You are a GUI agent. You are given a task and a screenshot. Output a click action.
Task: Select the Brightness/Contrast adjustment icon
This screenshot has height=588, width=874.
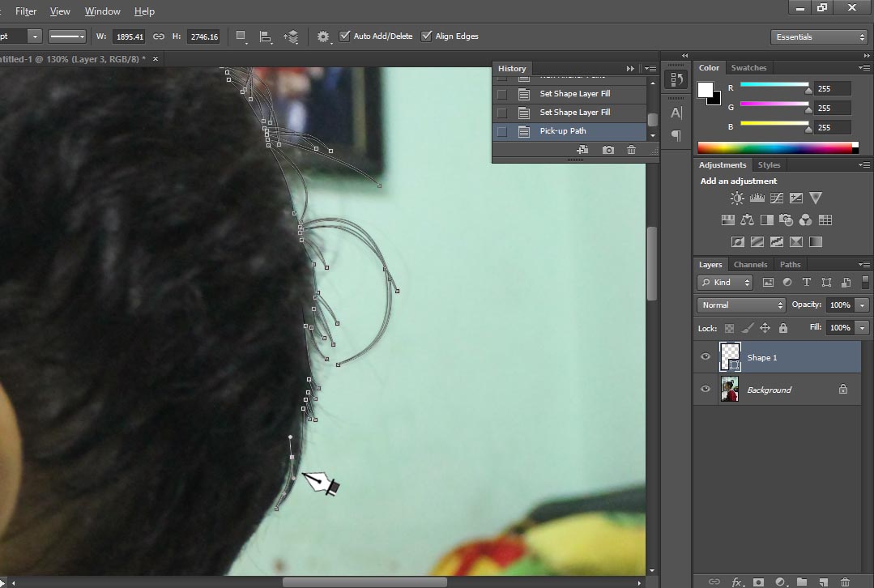coord(735,198)
